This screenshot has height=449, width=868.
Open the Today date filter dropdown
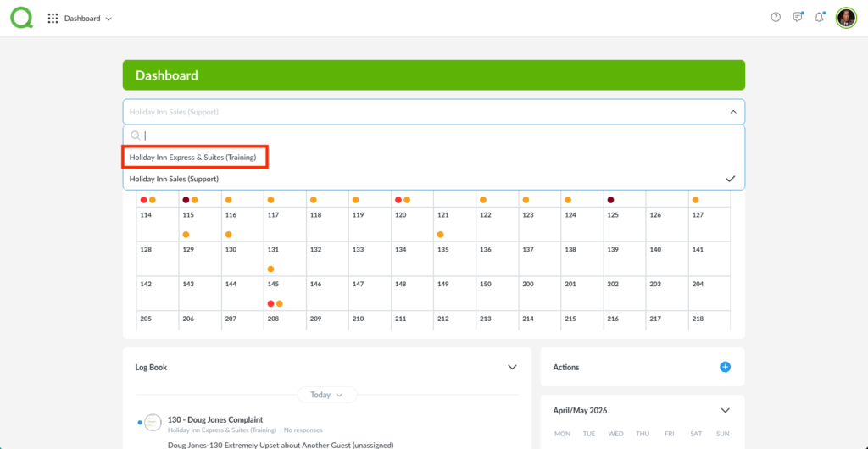coord(326,395)
